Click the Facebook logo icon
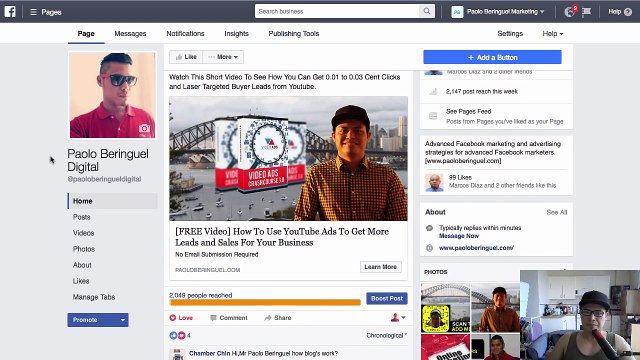Screen dimensions: 640x360 tap(10, 11)
